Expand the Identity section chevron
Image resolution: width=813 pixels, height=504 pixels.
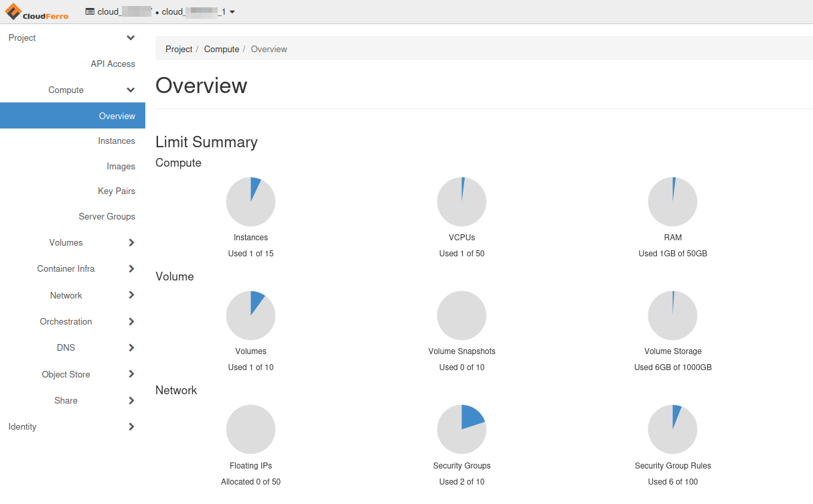click(131, 427)
